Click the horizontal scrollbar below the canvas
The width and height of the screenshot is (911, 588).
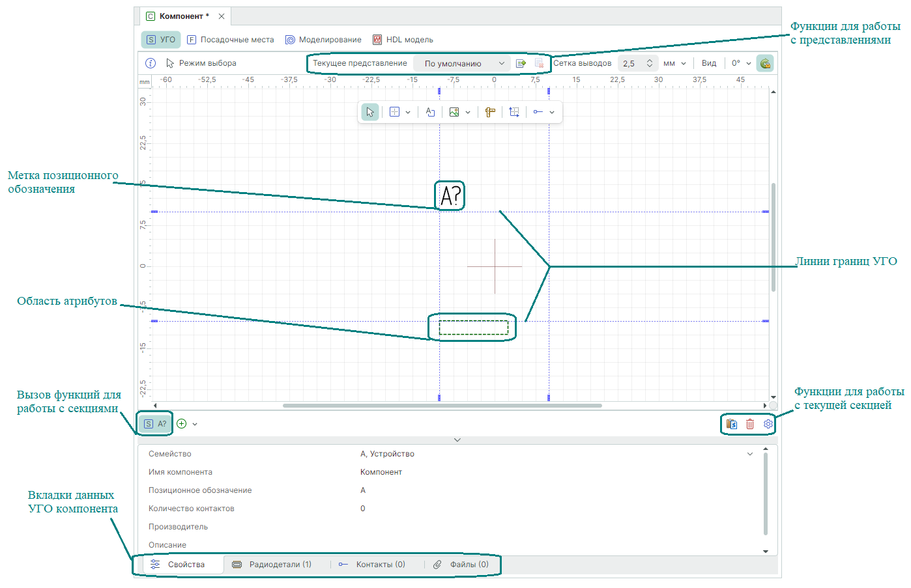442,406
